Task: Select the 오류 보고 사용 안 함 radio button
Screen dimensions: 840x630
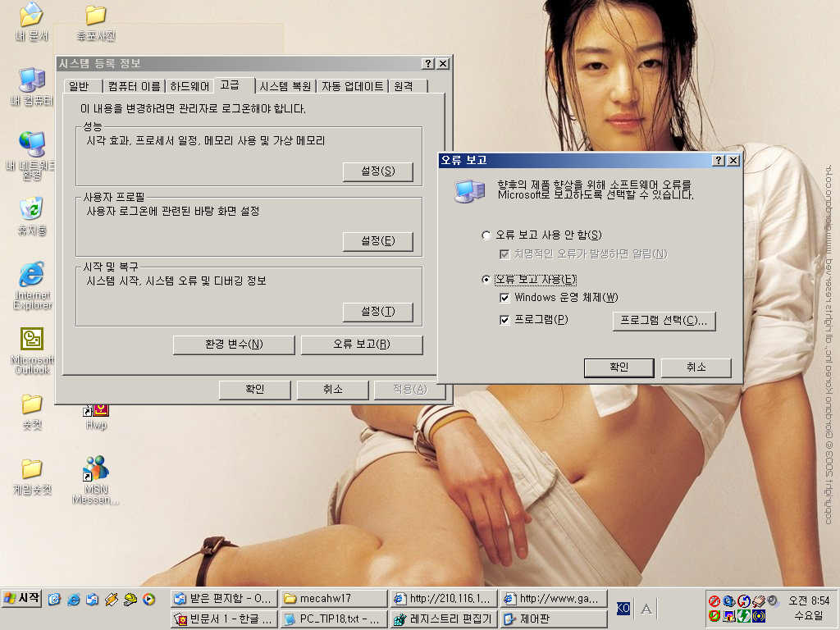Action: point(486,235)
